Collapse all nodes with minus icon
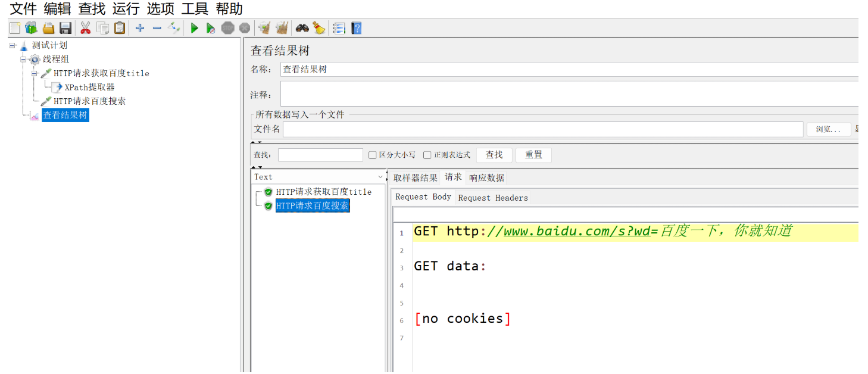 (157, 28)
